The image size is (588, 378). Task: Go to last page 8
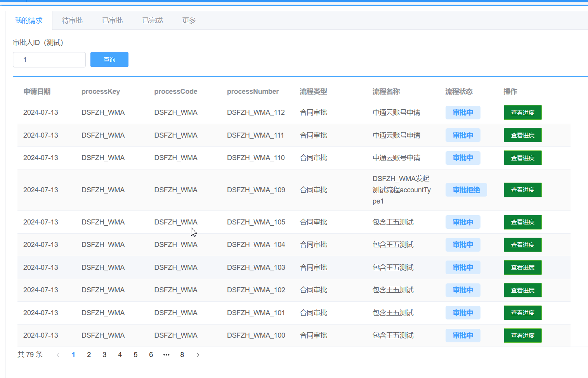(x=182, y=355)
